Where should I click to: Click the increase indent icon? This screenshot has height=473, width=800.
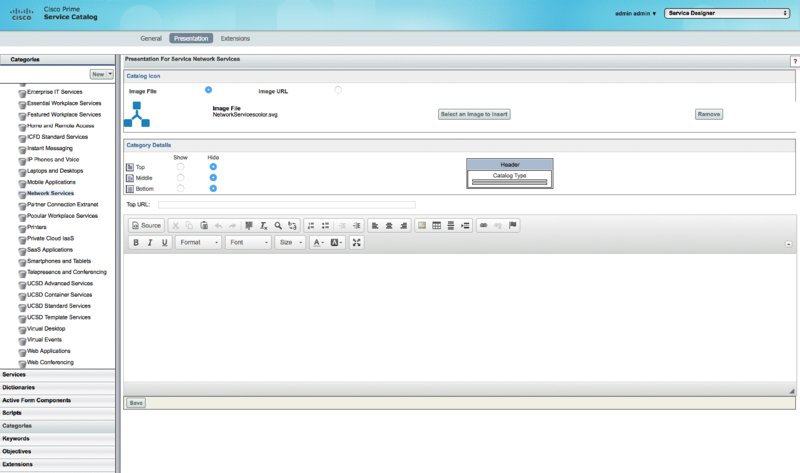point(357,226)
